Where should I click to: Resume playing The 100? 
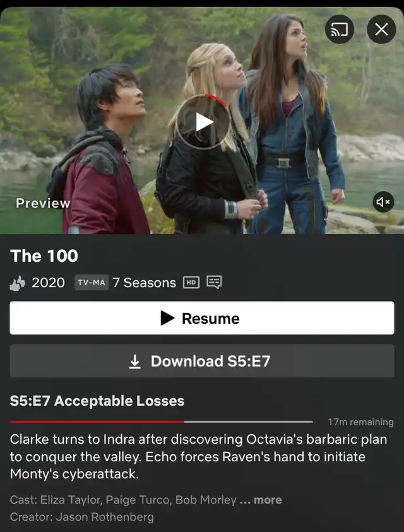(202, 318)
